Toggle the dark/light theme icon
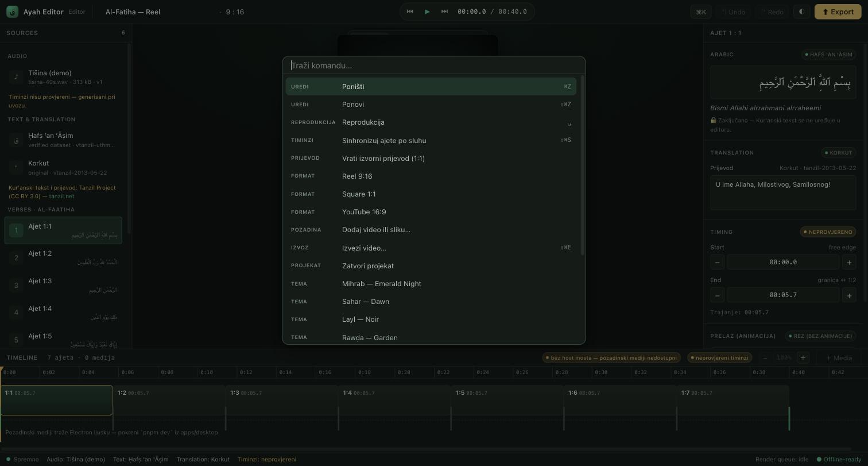Viewport: 868px width, 466px height. [x=801, y=11]
